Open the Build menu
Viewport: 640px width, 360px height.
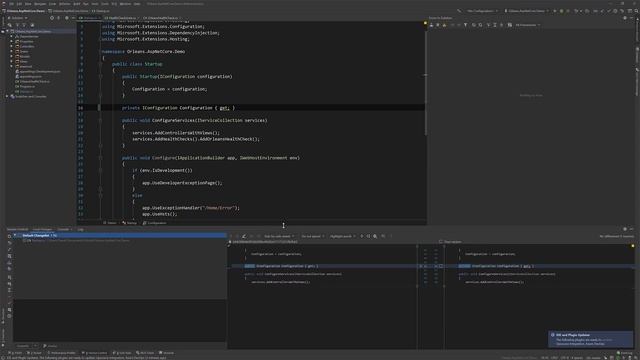coord(77,4)
